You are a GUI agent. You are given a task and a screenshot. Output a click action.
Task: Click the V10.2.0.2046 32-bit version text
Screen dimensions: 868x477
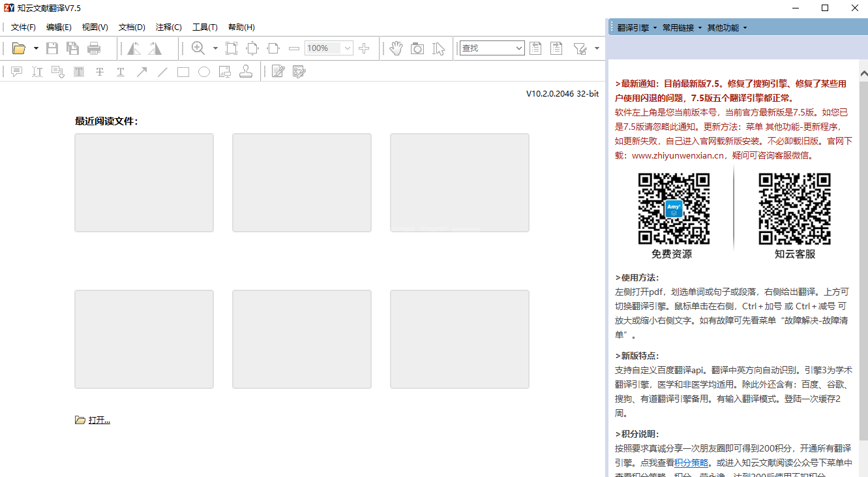click(562, 94)
